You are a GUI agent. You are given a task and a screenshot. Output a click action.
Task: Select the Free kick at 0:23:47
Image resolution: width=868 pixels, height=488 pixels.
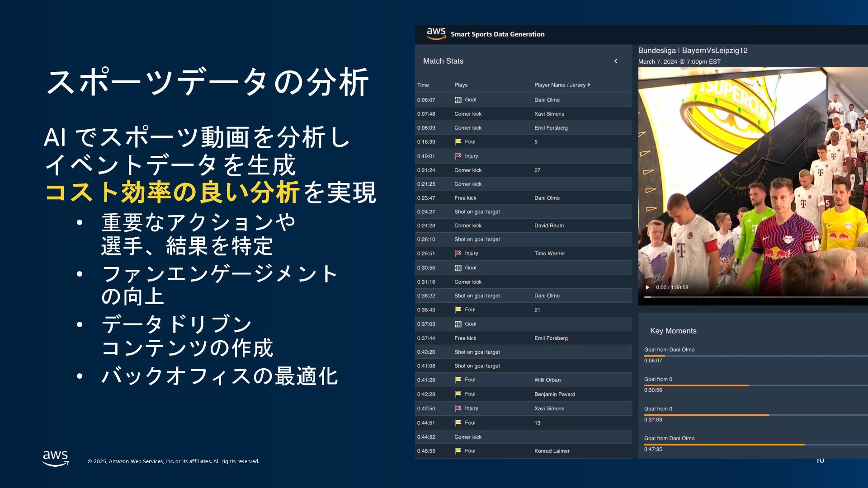tap(524, 198)
